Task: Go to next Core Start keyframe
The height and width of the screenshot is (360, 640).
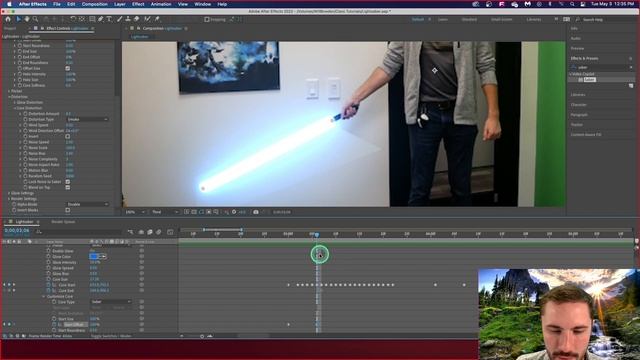Action: (x=14, y=285)
